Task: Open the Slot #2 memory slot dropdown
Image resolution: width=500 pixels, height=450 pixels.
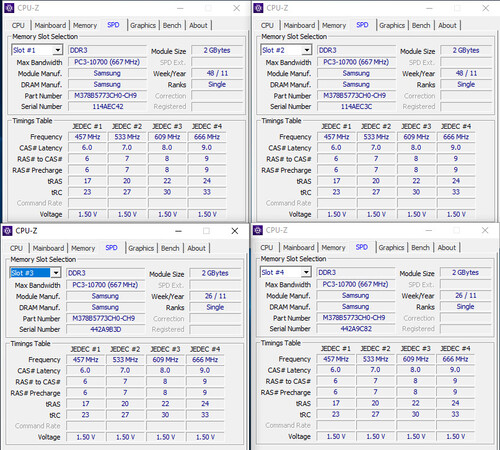Action: pyautogui.click(x=307, y=50)
